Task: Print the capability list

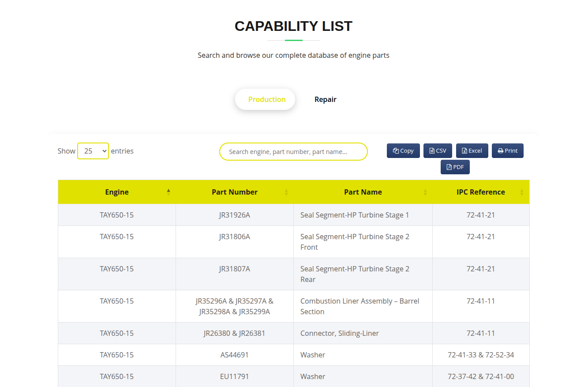Action: pos(508,150)
